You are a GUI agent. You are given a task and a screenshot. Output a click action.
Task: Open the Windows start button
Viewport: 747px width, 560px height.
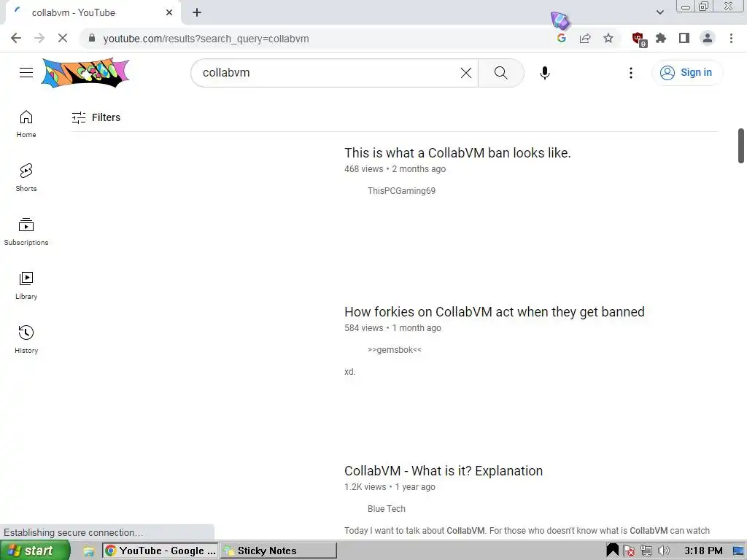(x=34, y=551)
